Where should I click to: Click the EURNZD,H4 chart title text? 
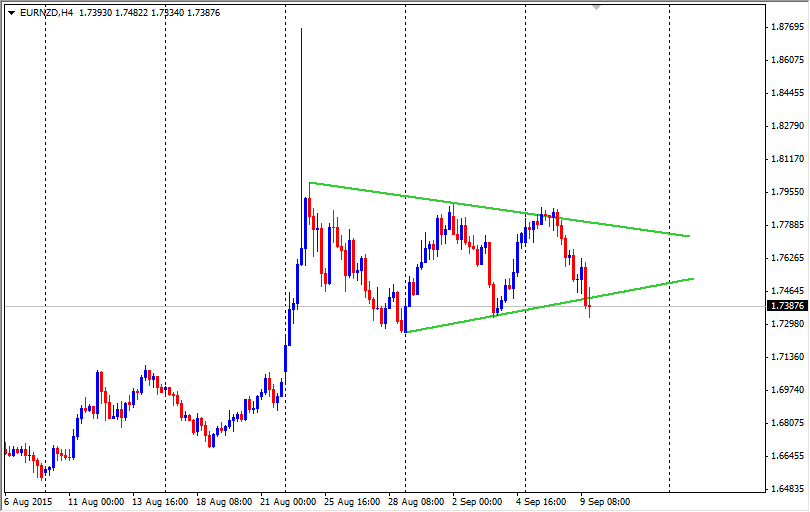[46, 13]
